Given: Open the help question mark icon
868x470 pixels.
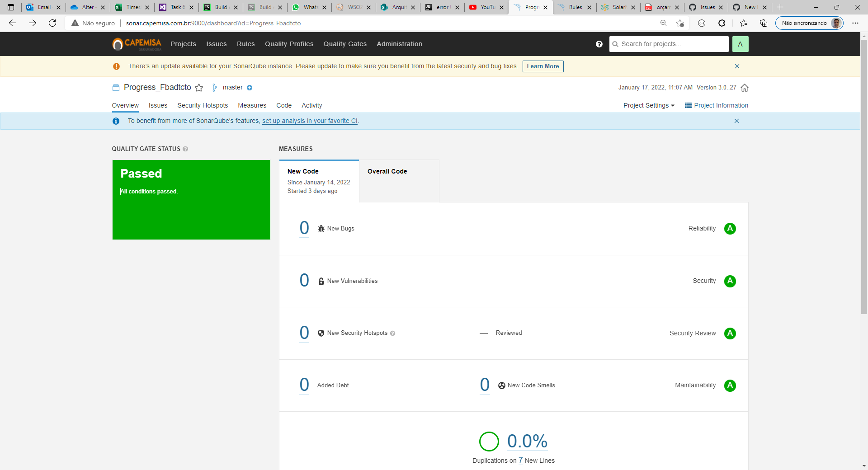Looking at the screenshot, I should click(599, 44).
